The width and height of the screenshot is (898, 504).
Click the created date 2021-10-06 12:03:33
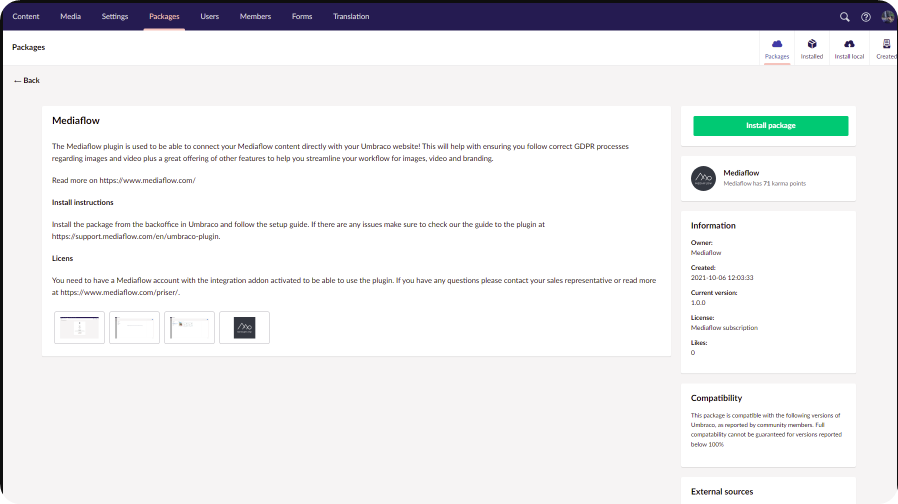(722, 277)
